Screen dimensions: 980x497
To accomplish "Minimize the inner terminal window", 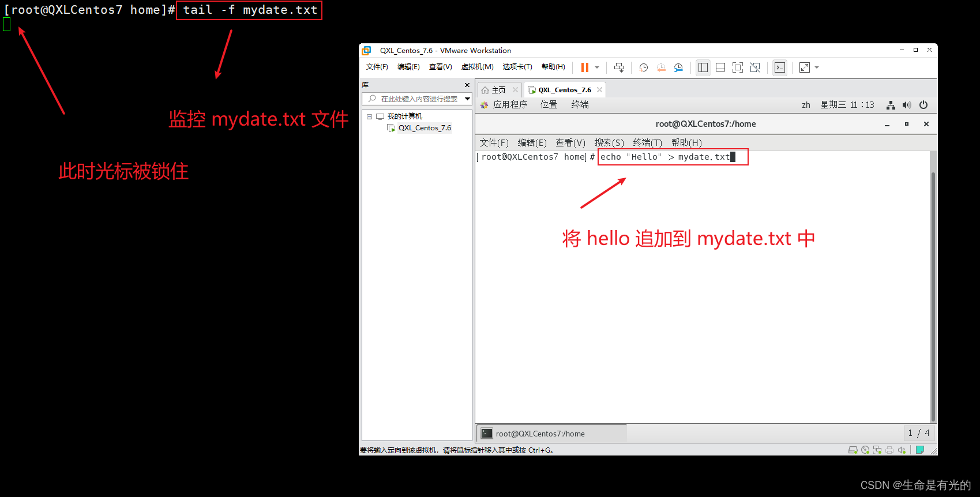I will (x=887, y=125).
